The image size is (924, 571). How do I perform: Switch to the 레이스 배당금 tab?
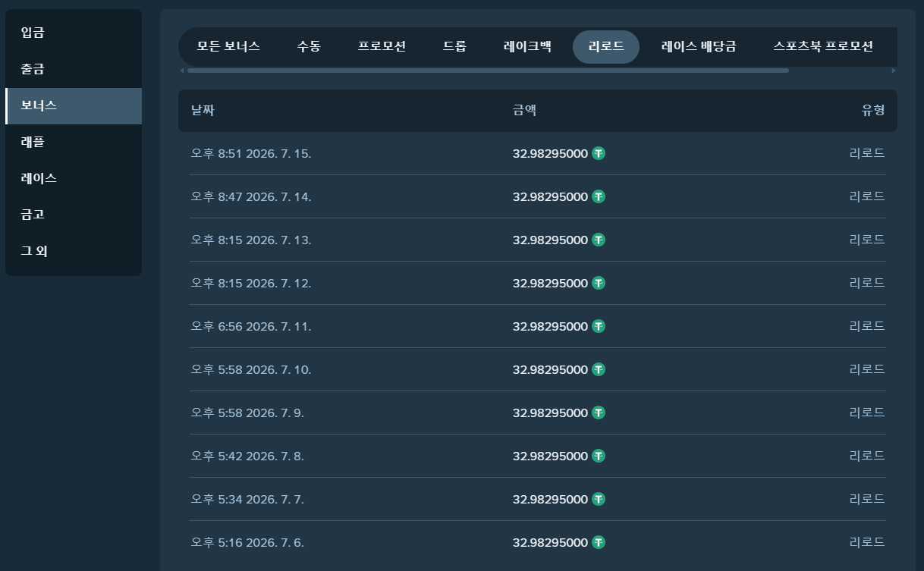pyautogui.click(x=699, y=46)
